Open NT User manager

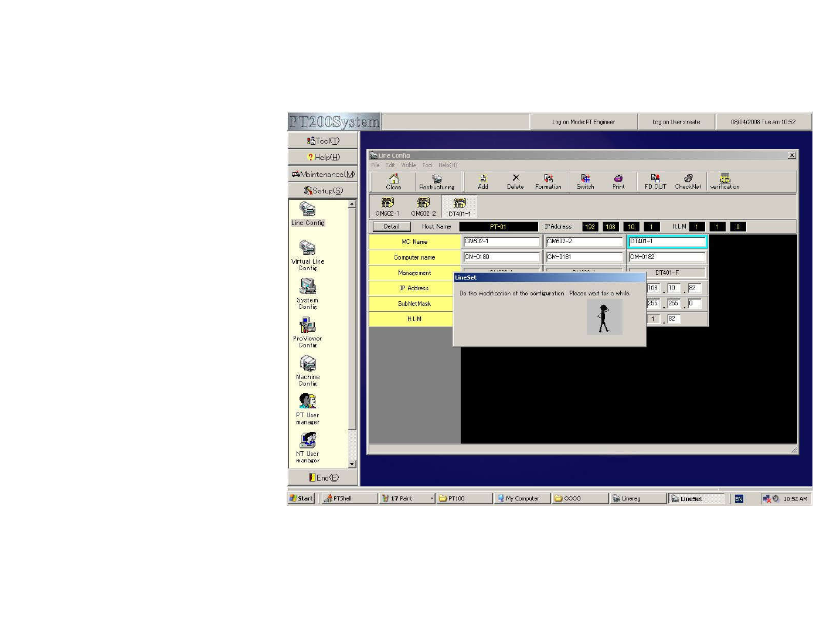point(308,448)
